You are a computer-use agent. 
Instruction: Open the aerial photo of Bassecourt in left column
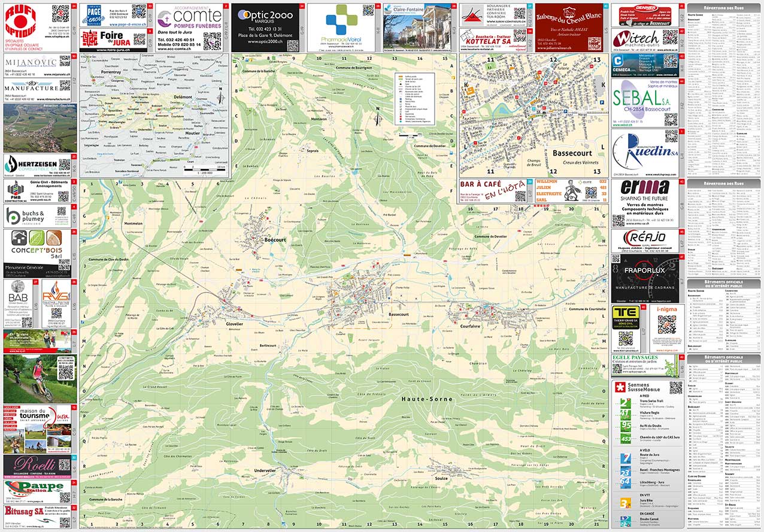pyautogui.click(x=40, y=127)
